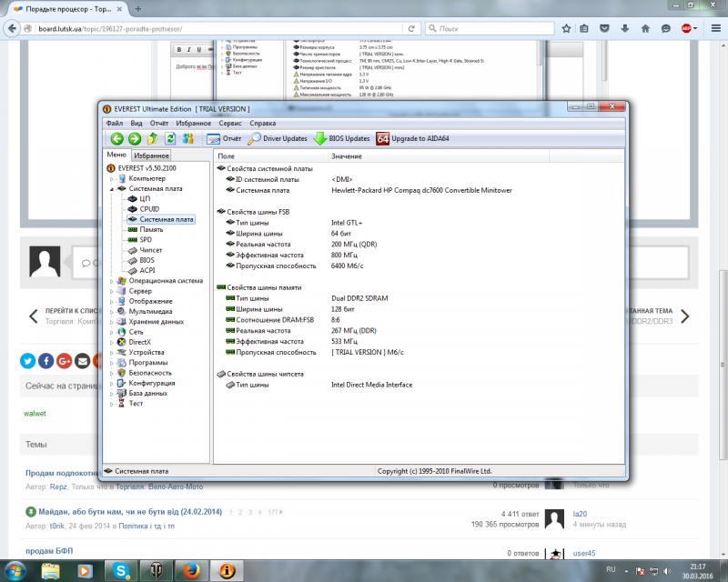The image size is (728, 582).
Task: Click the green Back arrow in EVEREST toolbar
Action: 116,139
